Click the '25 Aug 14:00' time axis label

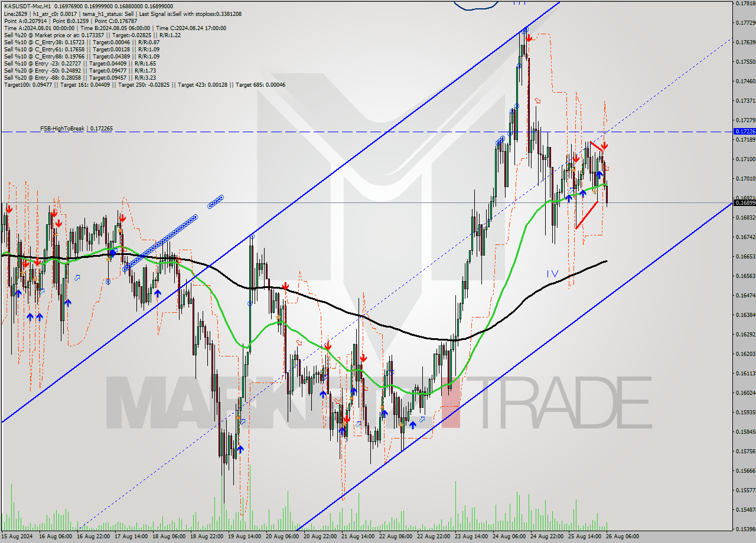(x=584, y=537)
